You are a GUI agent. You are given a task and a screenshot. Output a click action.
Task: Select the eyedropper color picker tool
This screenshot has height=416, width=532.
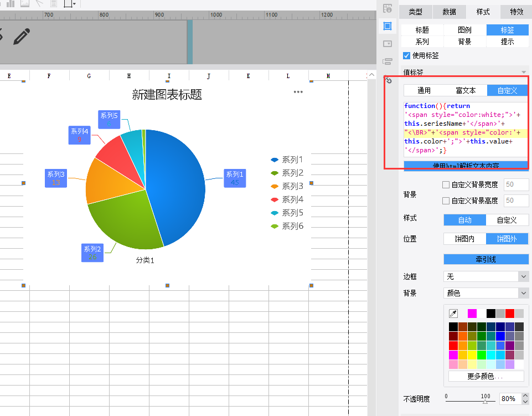453,314
